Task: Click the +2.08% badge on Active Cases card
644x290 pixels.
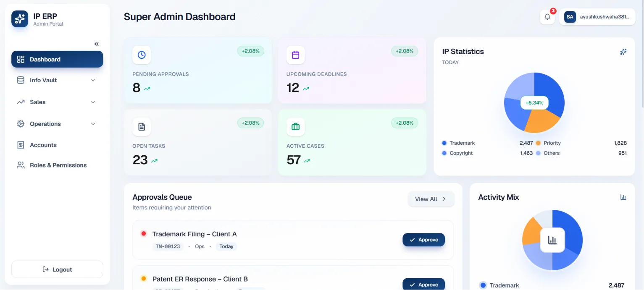Action: [x=405, y=123]
